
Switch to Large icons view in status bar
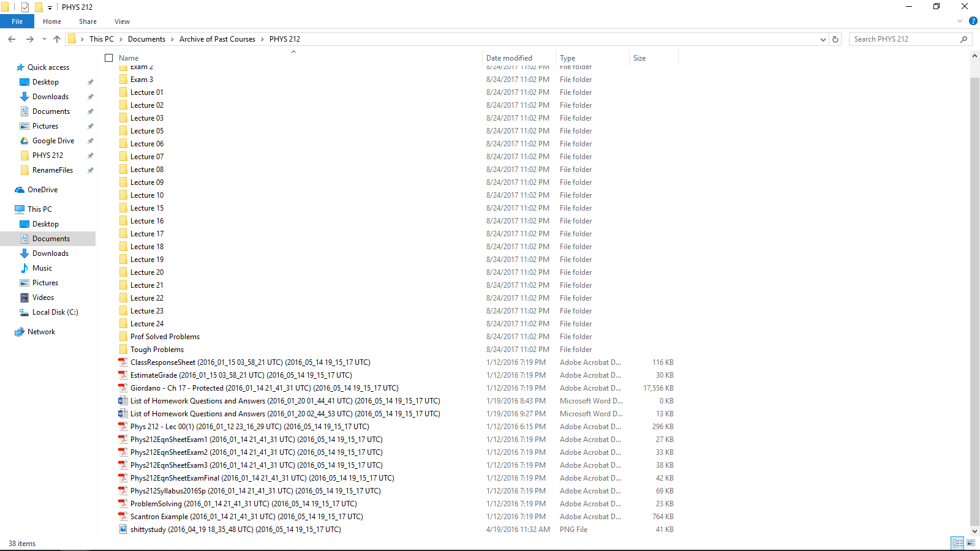tap(971, 543)
